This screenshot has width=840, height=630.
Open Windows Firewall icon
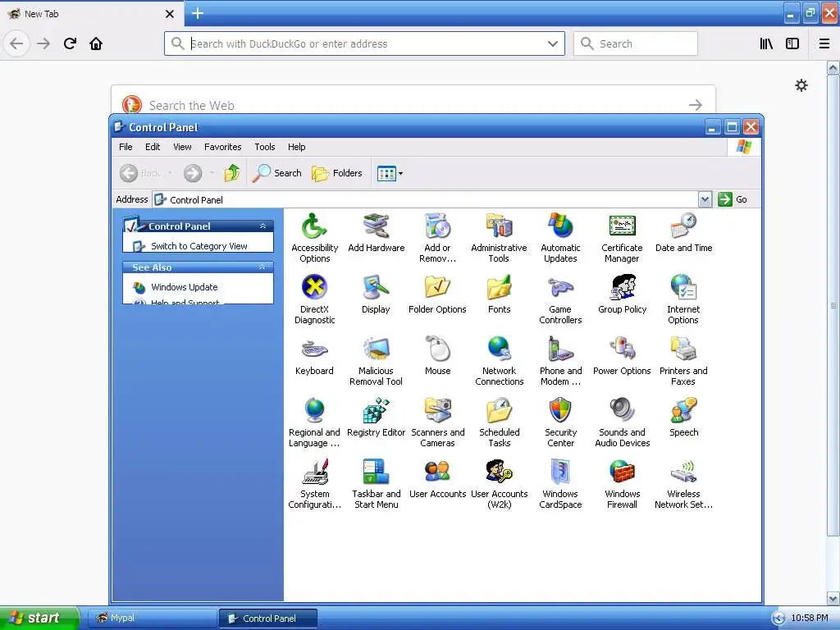622,484
